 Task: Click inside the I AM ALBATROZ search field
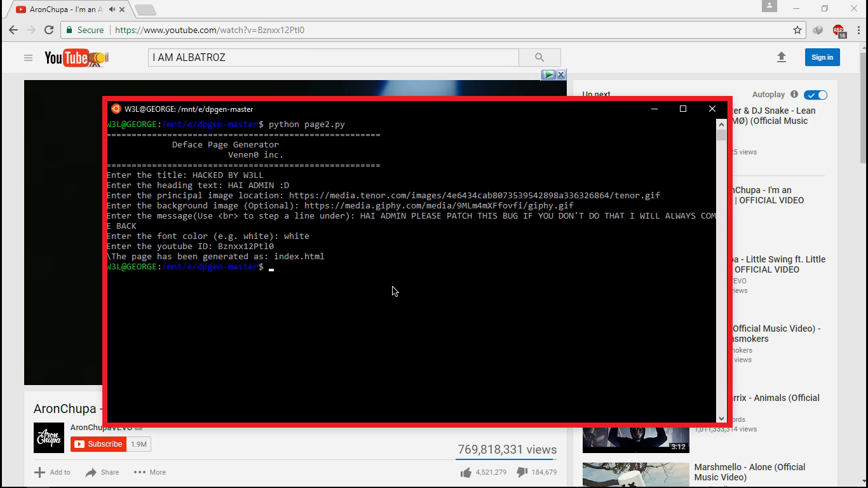point(330,57)
